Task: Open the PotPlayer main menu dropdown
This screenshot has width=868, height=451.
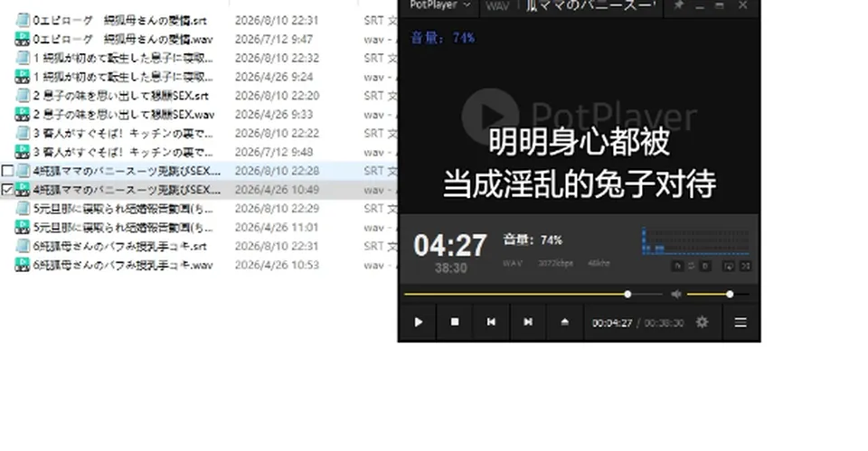Action: tap(440, 5)
